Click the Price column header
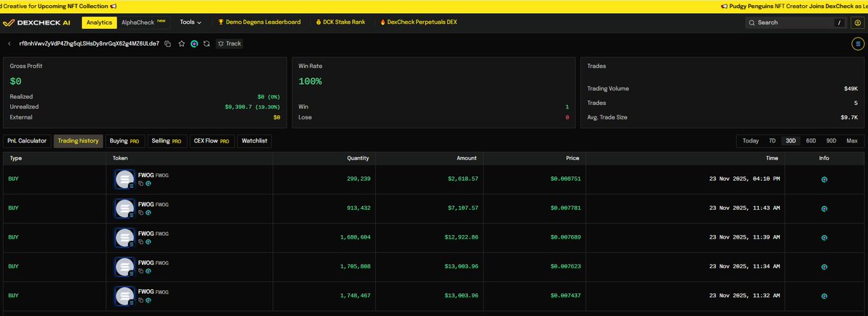The image size is (868, 316). [573, 158]
